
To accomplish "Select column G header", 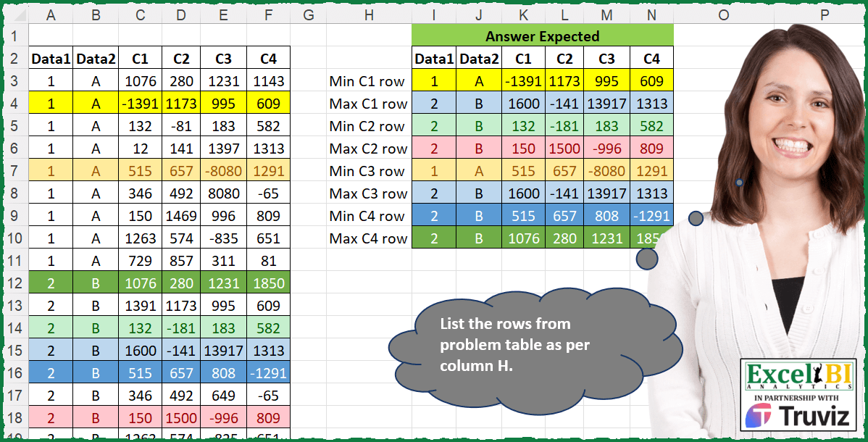I will 309,15.
